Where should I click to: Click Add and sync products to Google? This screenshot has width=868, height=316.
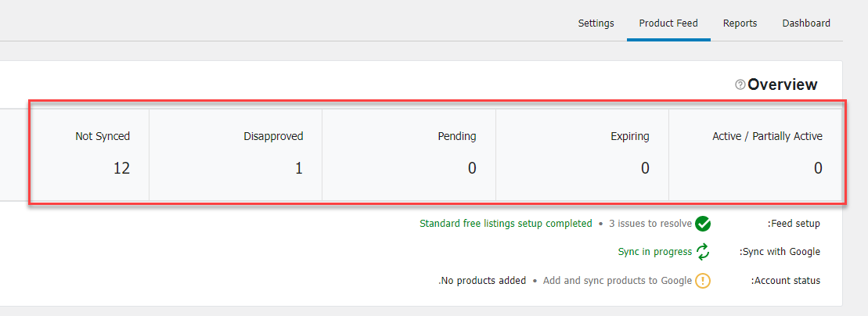pyautogui.click(x=618, y=281)
